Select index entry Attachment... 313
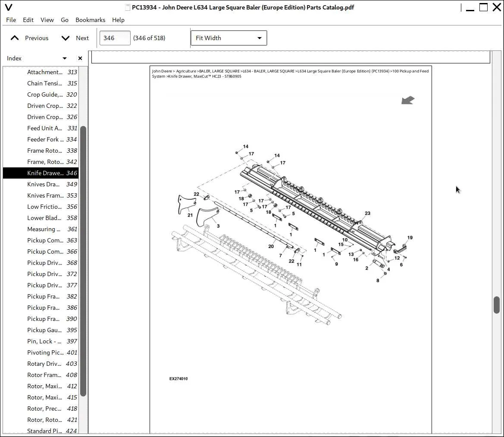Viewport: 504px width, 437px height. (41, 72)
